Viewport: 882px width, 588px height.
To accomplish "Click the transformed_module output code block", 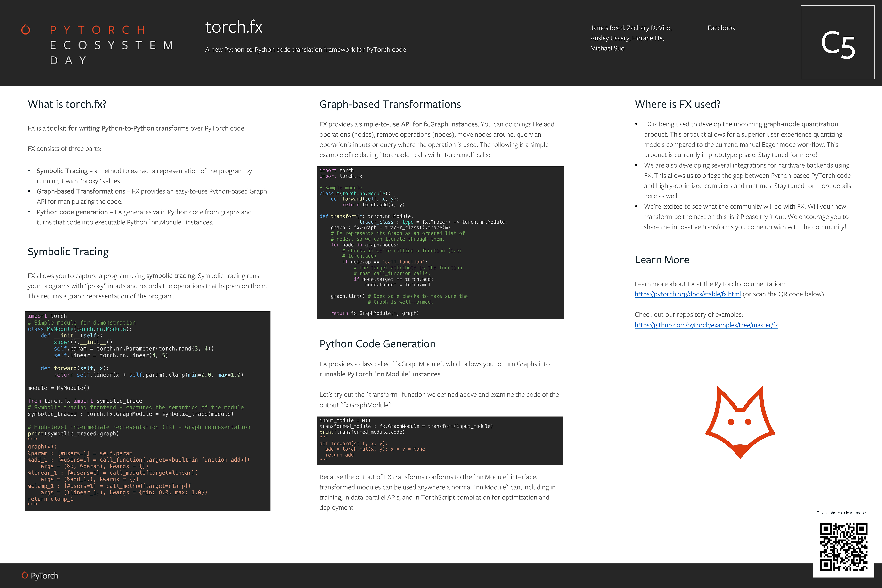I will (x=440, y=441).
